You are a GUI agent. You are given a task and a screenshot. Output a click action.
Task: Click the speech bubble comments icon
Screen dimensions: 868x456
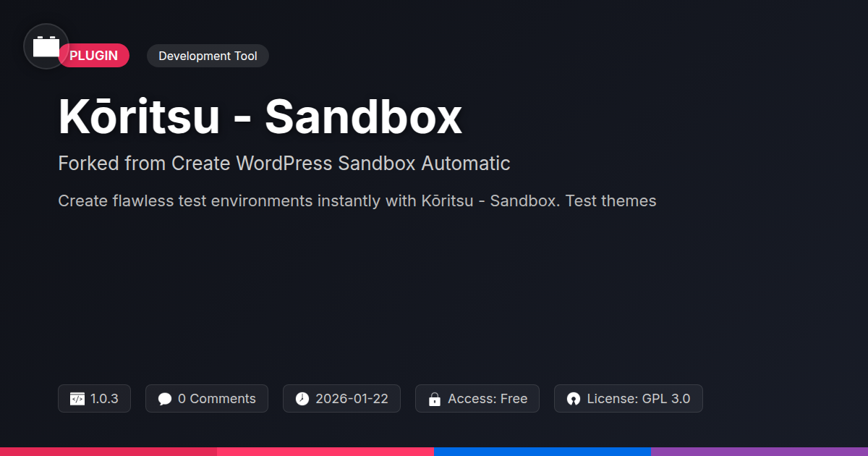coord(165,399)
